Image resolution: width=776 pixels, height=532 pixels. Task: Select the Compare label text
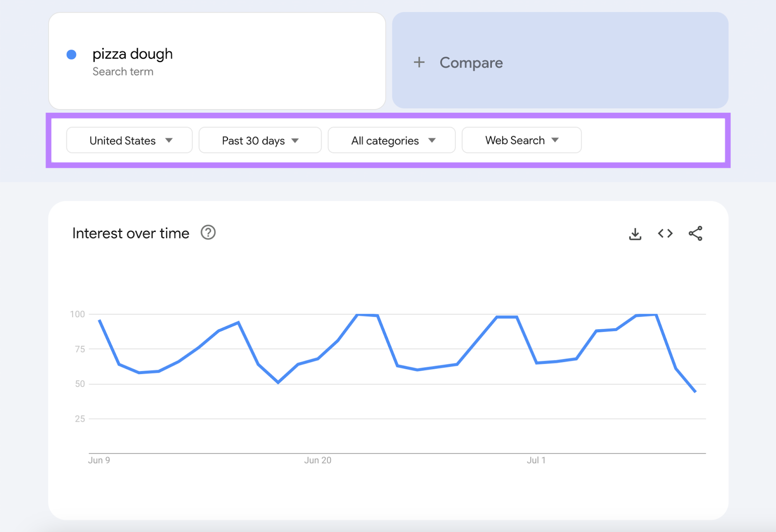click(x=471, y=63)
